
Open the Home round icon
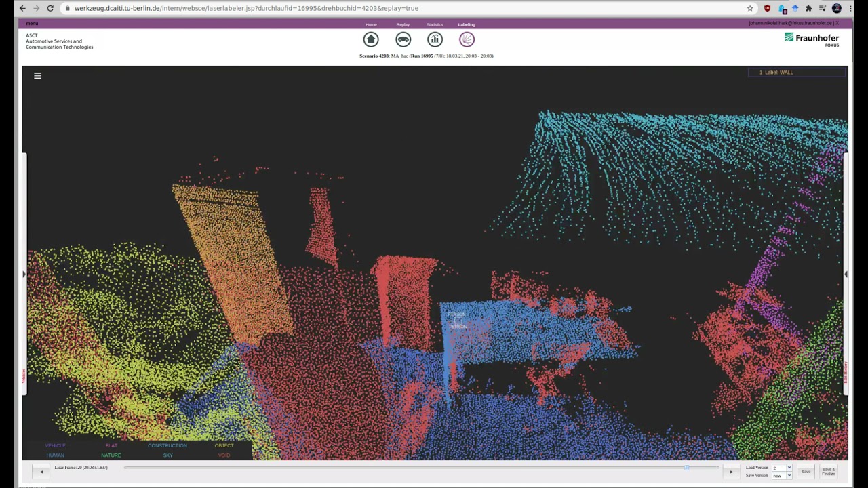pyautogui.click(x=371, y=39)
